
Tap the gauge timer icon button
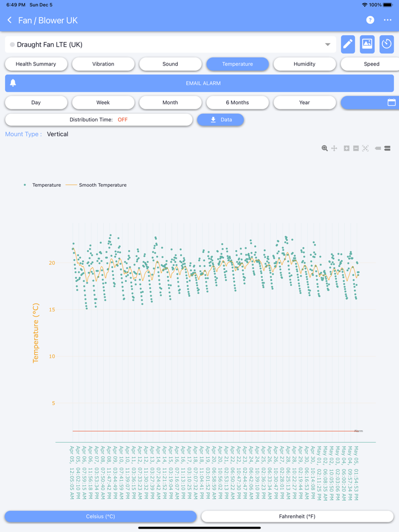click(386, 44)
